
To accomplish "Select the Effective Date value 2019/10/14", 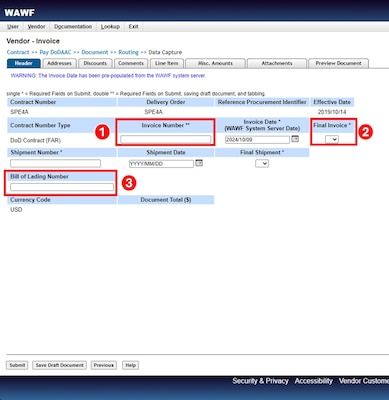I will click(x=332, y=112).
